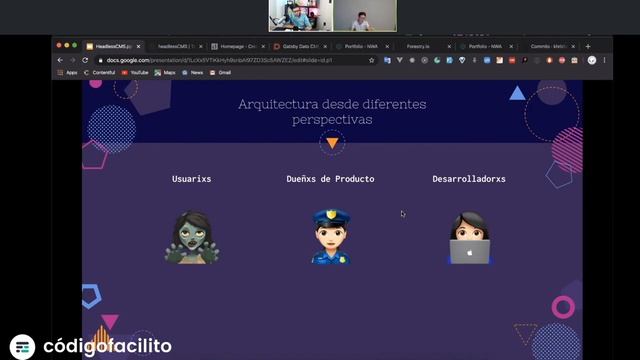The width and height of the screenshot is (640, 360).
Task: Close the Homepage tab
Action: coord(263,47)
